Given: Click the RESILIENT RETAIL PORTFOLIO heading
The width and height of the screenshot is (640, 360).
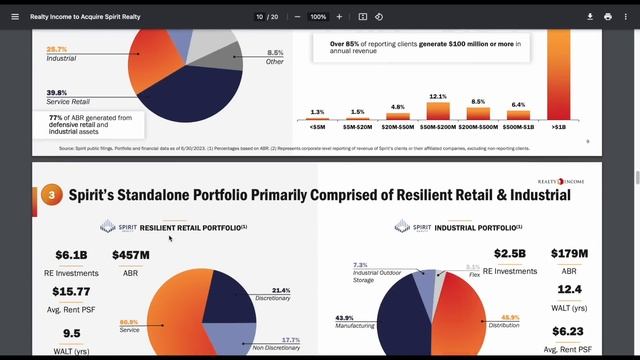Looking at the screenshot, I should coord(193,228).
